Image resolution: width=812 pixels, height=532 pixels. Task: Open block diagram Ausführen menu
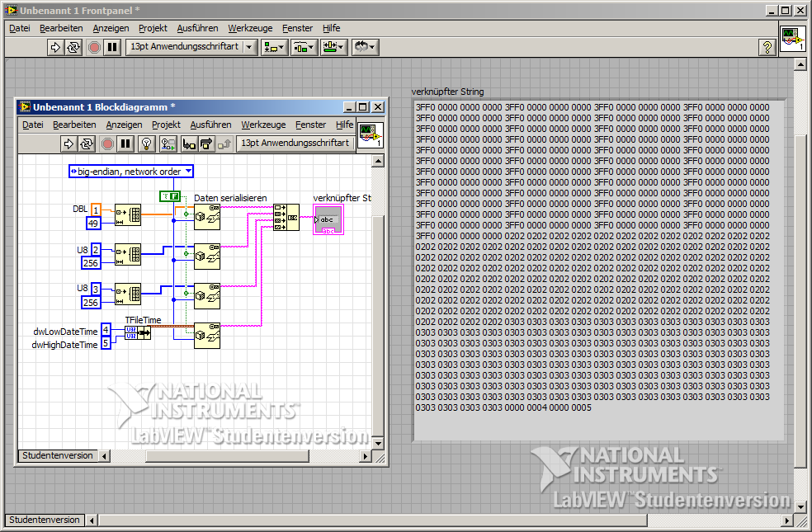click(x=210, y=125)
